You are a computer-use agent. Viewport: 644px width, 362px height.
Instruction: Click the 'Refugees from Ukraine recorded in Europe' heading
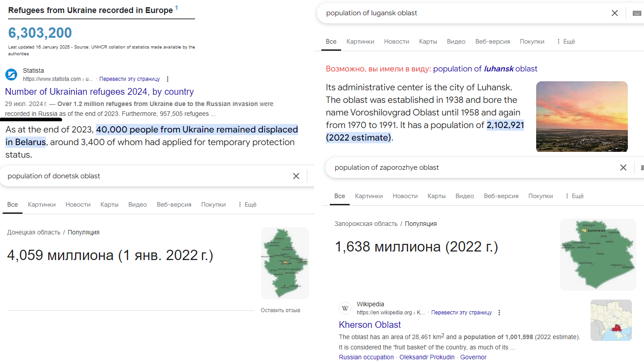point(90,10)
